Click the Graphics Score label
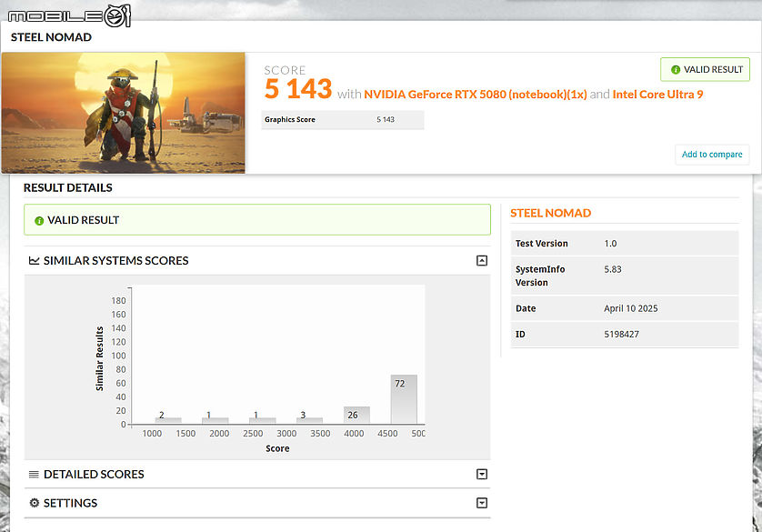The image size is (762, 532). [290, 119]
